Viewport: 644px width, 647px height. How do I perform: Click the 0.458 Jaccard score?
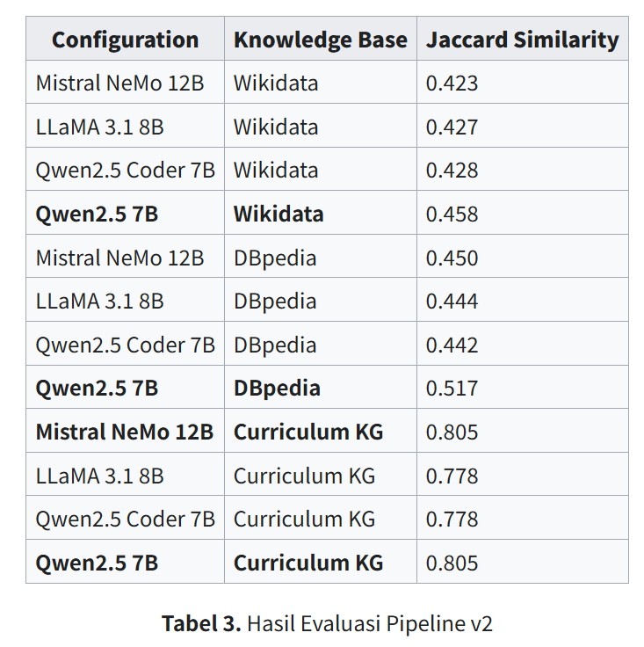(x=452, y=214)
